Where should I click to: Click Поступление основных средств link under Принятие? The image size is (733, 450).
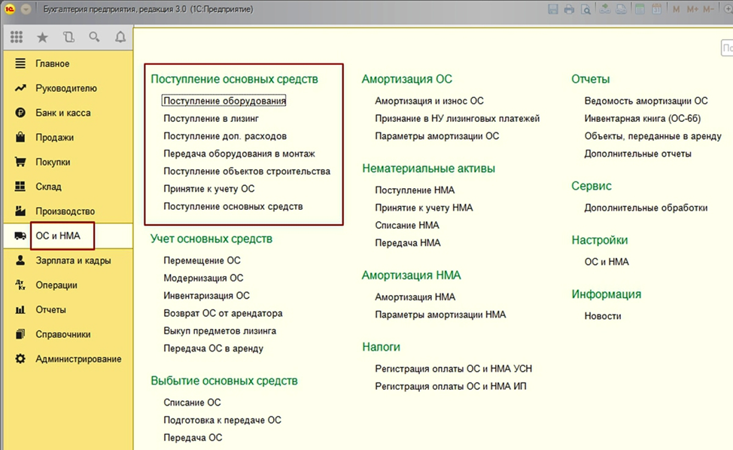click(x=233, y=206)
